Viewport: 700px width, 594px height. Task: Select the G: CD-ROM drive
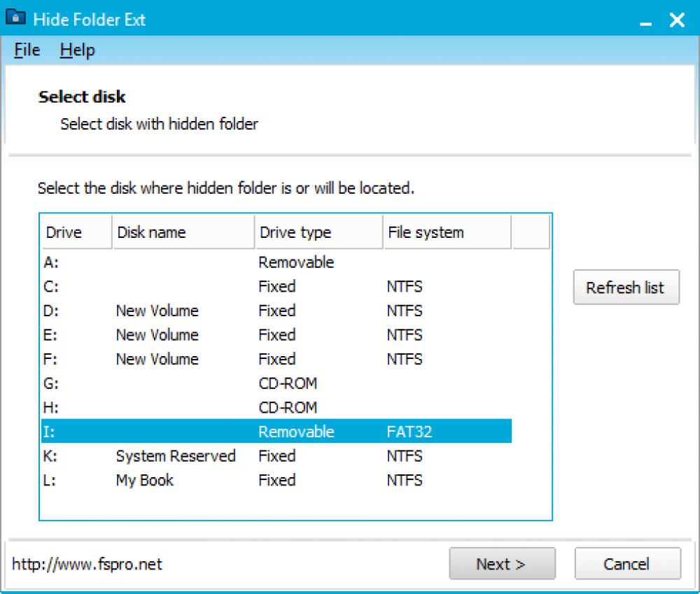pyautogui.click(x=210, y=383)
